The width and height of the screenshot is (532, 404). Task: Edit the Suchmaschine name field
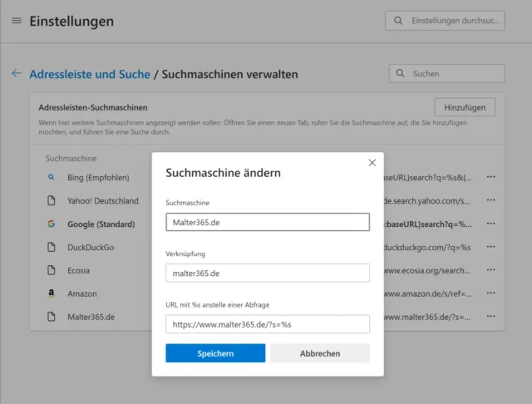[x=268, y=222]
